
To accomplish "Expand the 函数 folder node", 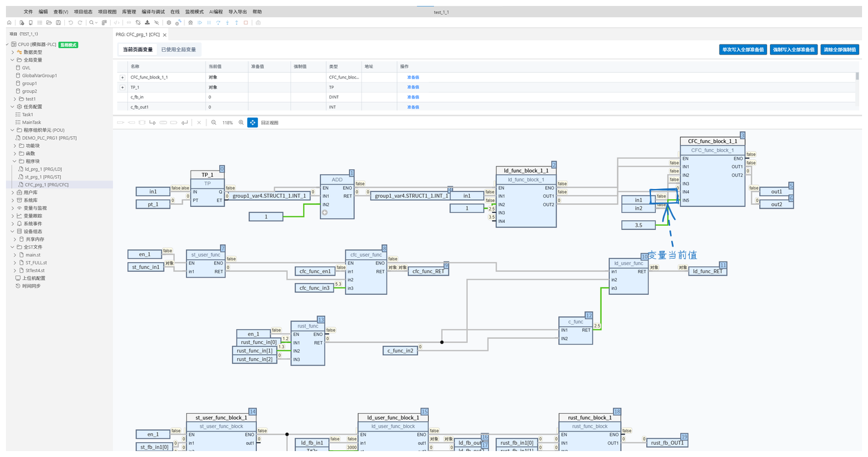I will [15, 153].
